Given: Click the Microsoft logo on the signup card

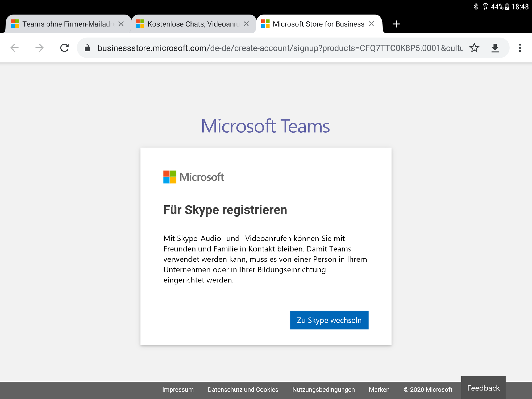Looking at the screenshot, I should click(x=193, y=177).
